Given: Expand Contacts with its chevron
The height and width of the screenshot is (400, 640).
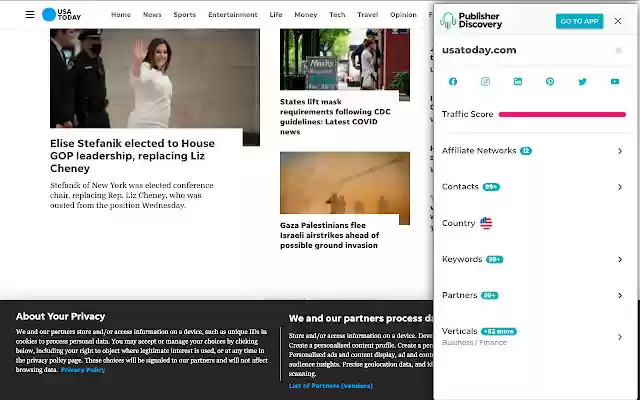Looking at the screenshot, I should tap(620, 187).
